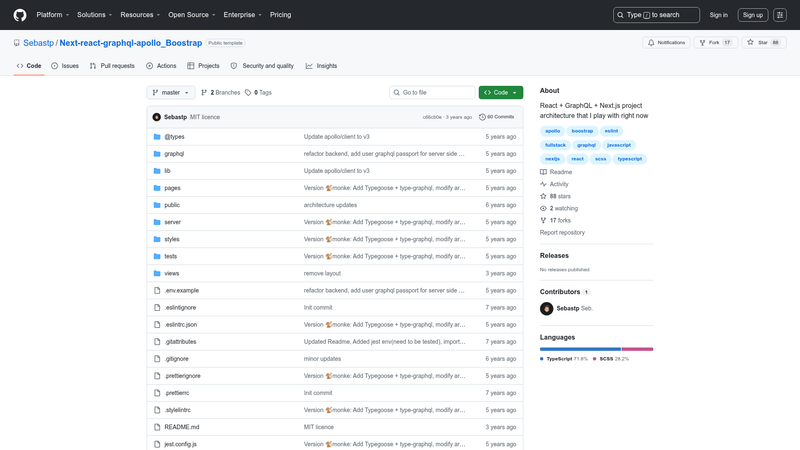
Task: Click the folder icon next to lib
Action: point(157,171)
